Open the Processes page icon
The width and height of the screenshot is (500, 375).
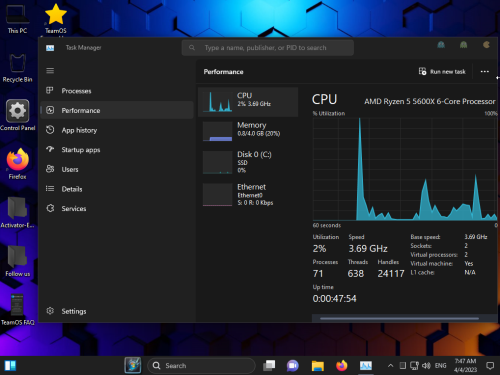pos(50,91)
